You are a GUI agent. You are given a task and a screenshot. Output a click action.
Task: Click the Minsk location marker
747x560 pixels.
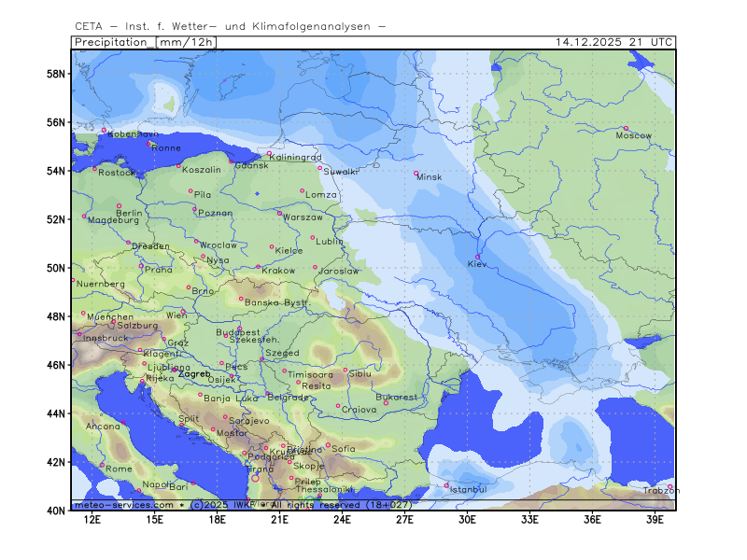[416, 173]
